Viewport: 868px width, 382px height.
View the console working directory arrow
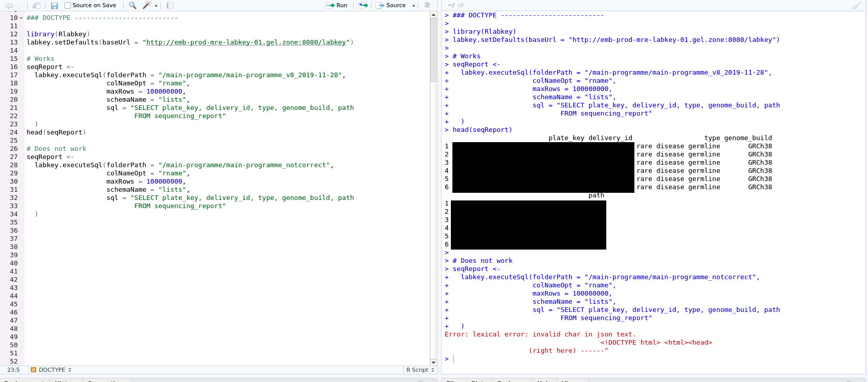461,5
